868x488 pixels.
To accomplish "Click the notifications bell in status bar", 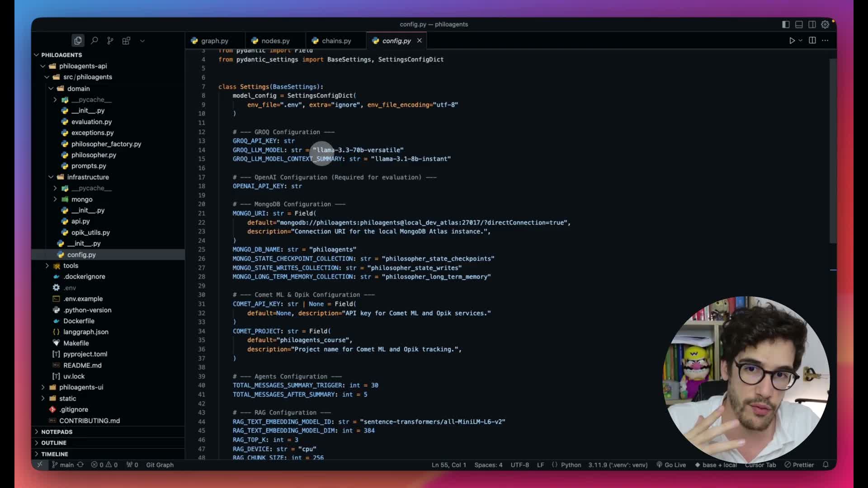I will [826, 465].
